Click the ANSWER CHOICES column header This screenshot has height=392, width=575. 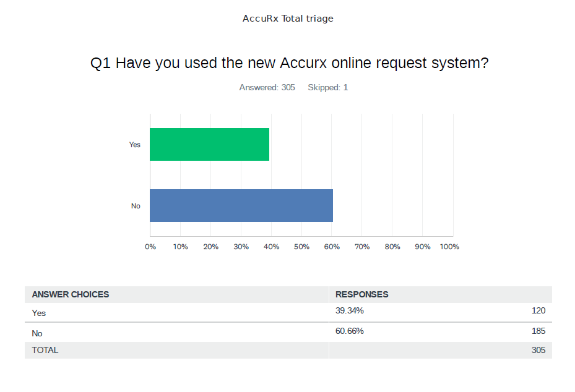coord(71,294)
